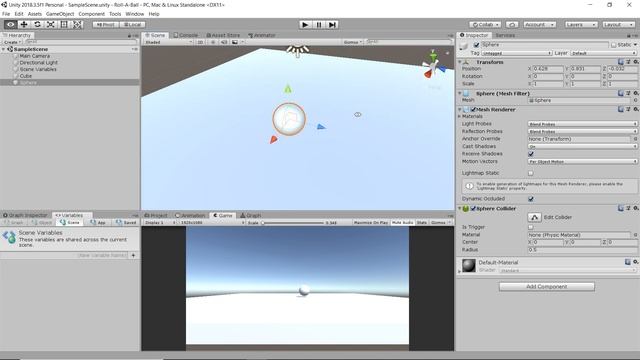This screenshot has width=640, height=360.
Task: Select the Move tool
Action: [24, 24]
